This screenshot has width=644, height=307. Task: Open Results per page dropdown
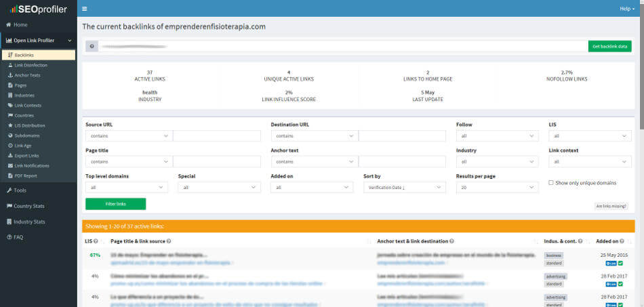(x=497, y=188)
